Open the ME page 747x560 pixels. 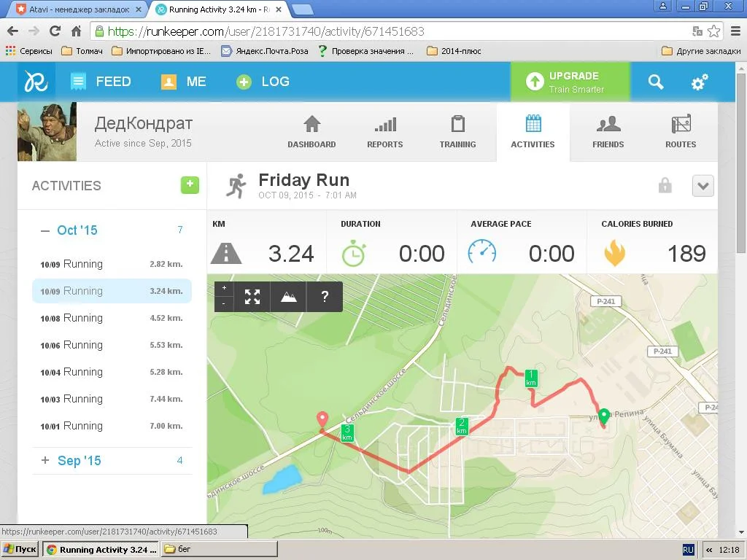point(183,82)
